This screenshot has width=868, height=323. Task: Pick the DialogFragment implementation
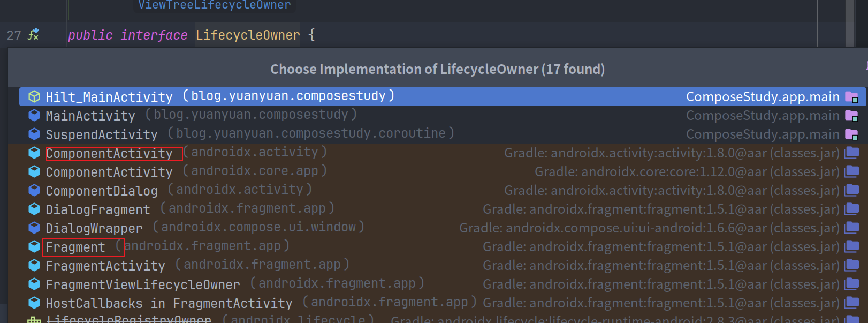tap(98, 209)
